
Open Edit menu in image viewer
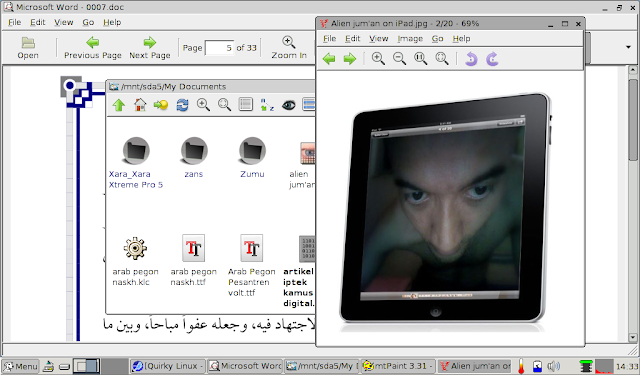coord(352,39)
